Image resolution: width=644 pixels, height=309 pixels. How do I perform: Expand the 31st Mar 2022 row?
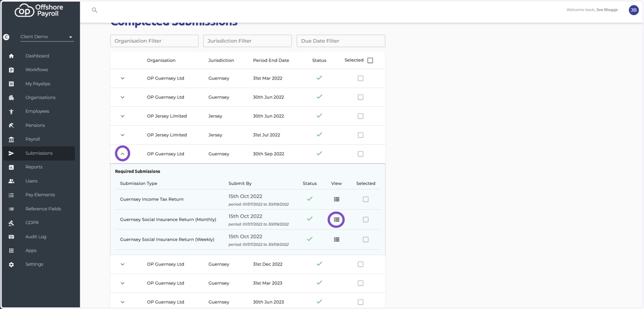point(122,78)
